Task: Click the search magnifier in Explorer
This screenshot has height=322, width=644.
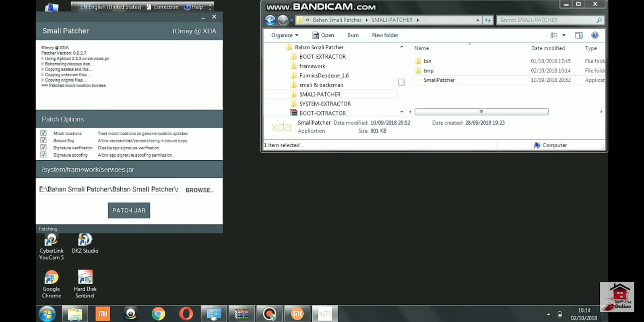Action: 599,20
